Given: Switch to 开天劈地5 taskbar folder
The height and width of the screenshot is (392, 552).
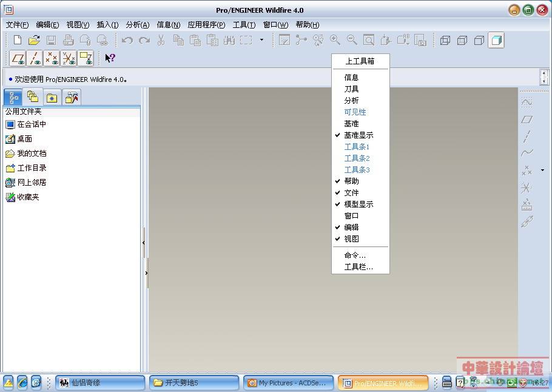Looking at the screenshot, I should click(x=194, y=382).
